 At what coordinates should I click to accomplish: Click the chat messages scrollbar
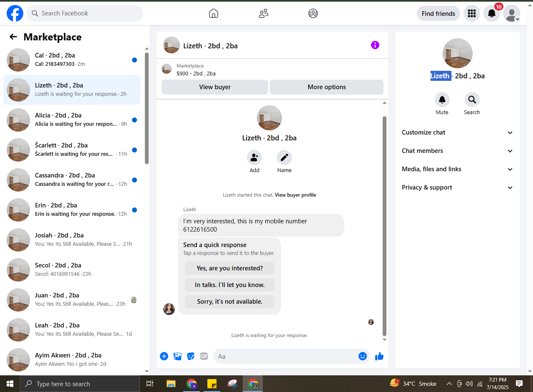(x=384, y=226)
